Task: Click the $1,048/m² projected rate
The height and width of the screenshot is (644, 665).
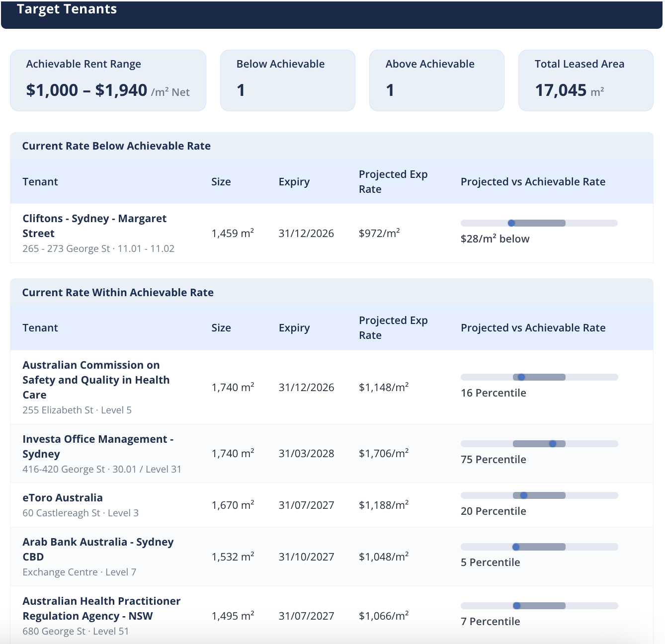Action: [384, 557]
